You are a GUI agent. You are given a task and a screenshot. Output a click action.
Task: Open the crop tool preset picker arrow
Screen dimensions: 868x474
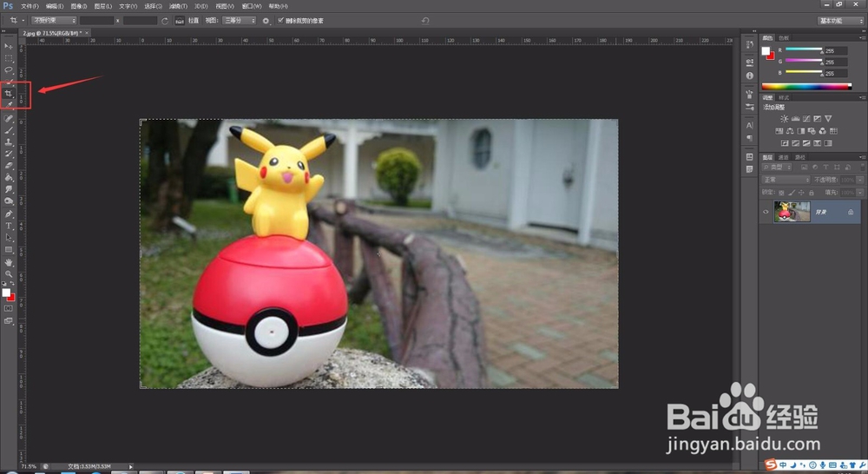[23, 21]
